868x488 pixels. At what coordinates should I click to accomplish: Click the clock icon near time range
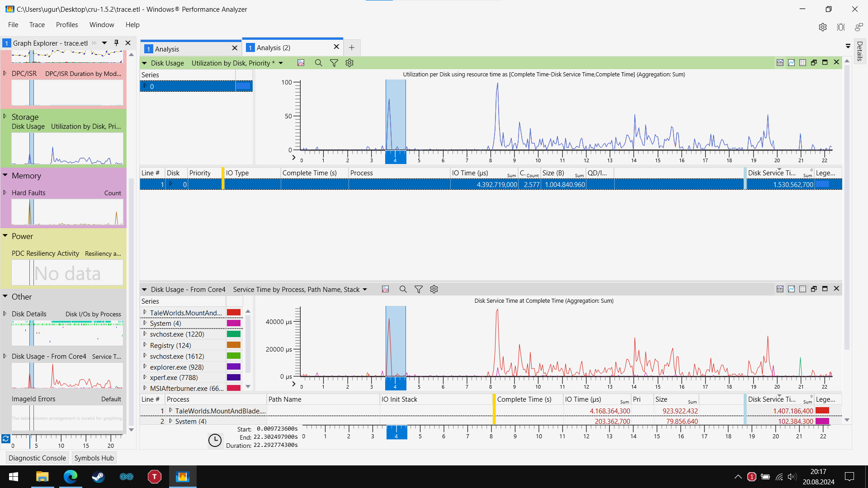tap(215, 440)
